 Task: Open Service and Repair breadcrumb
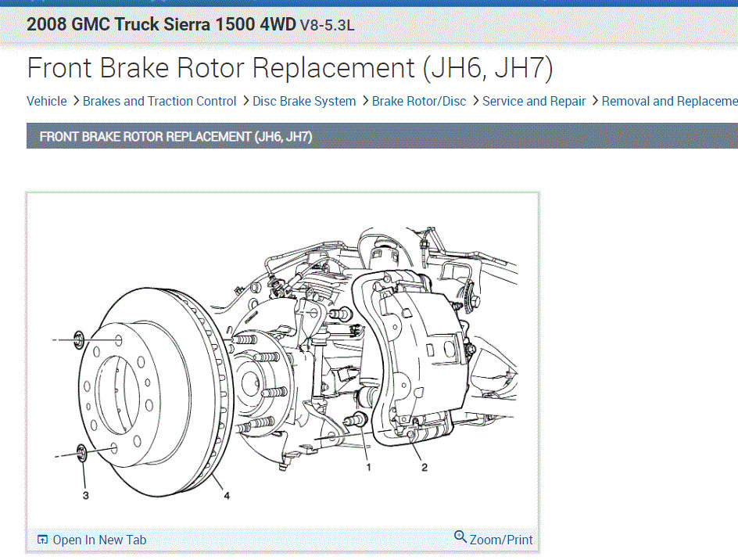coord(534,101)
